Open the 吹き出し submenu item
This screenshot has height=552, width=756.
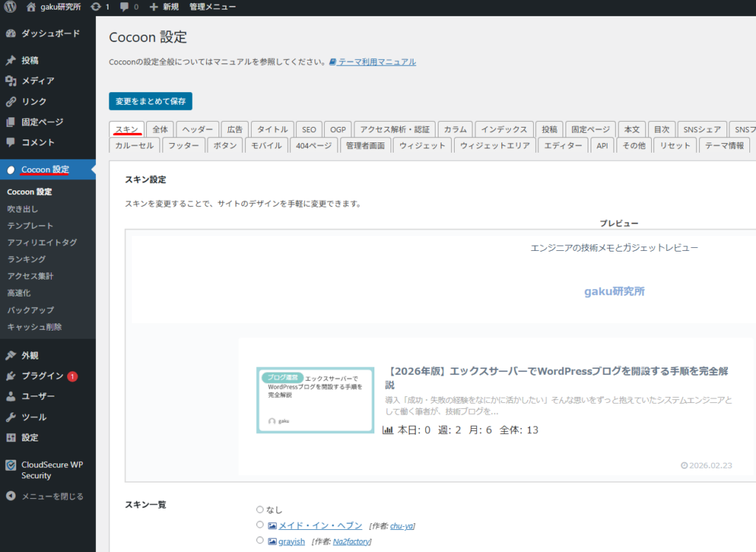[x=22, y=209]
